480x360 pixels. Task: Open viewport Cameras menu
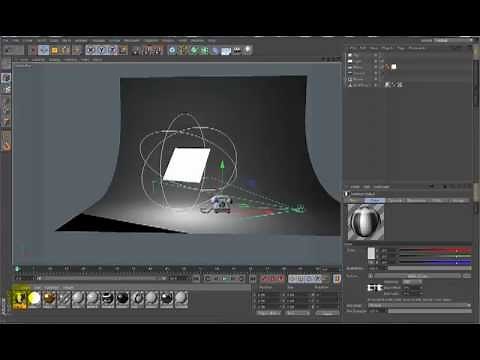[38, 60]
